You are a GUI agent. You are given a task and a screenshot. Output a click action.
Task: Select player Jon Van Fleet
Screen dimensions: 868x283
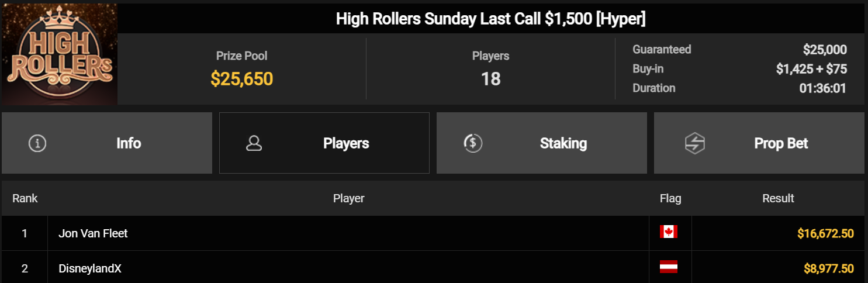(x=93, y=233)
